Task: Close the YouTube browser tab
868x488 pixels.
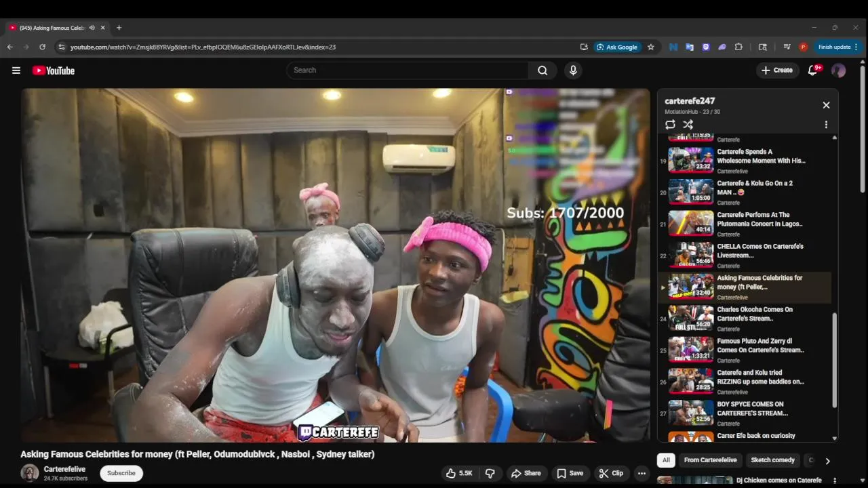Action: [102, 28]
